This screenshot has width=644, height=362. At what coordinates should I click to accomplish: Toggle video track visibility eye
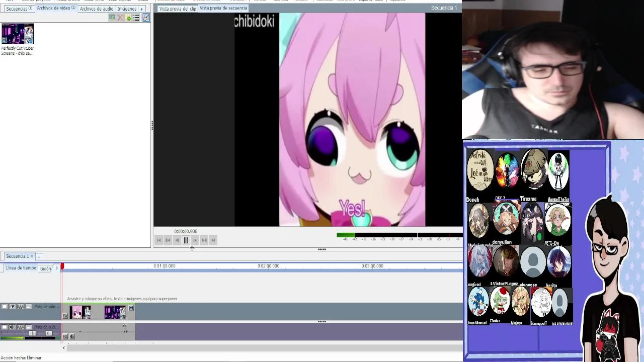point(13,307)
